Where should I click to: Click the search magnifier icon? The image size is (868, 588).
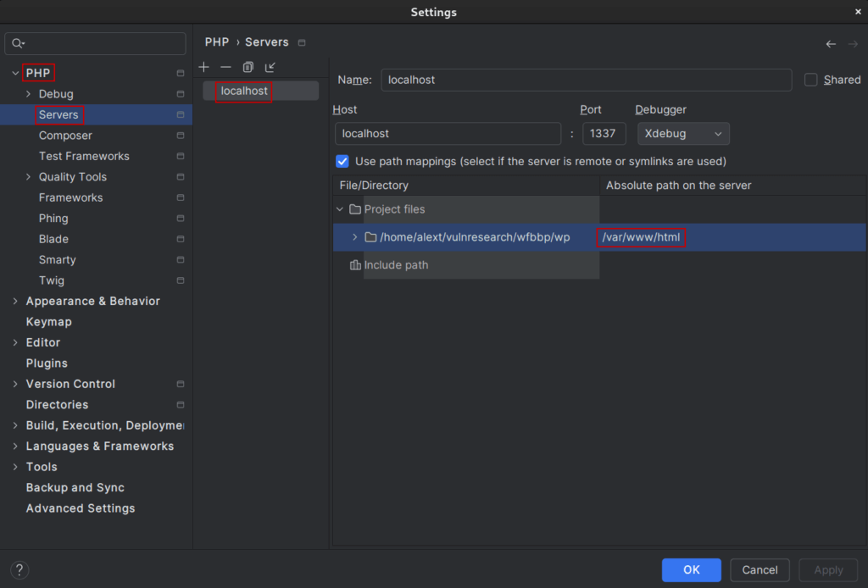point(18,43)
